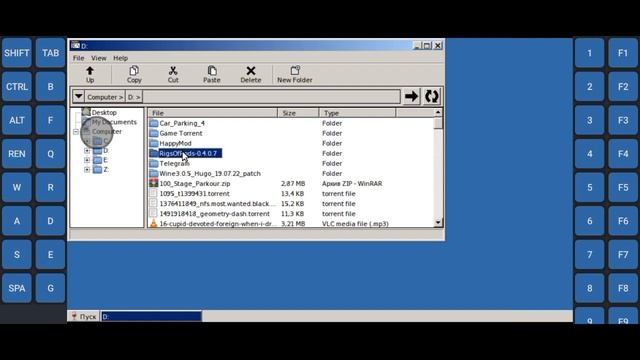Select My Documents in the tree
The image size is (640, 360).
pos(114,122)
